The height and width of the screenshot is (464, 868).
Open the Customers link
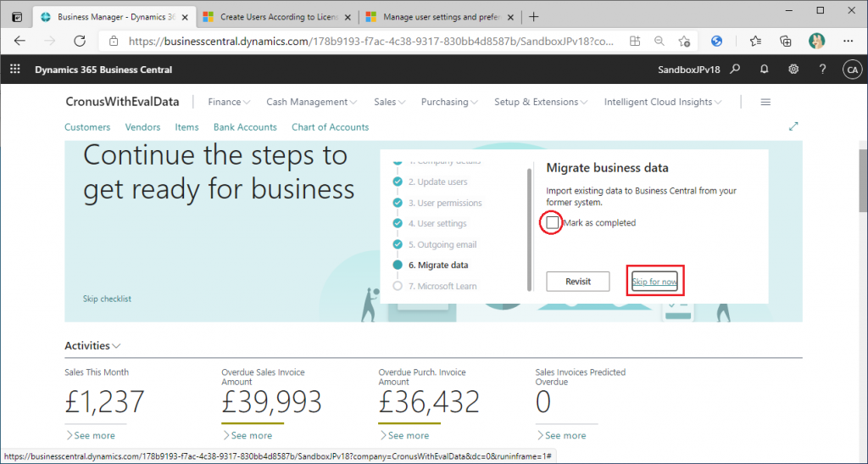[87, 126]
